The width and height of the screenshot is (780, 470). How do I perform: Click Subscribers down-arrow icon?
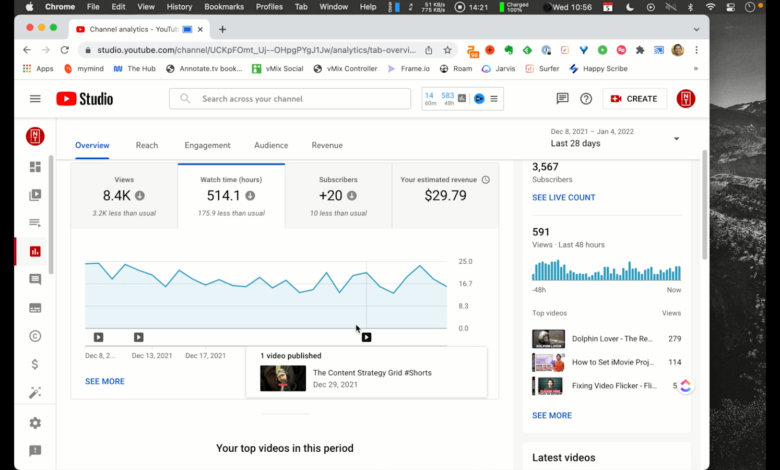352,195
